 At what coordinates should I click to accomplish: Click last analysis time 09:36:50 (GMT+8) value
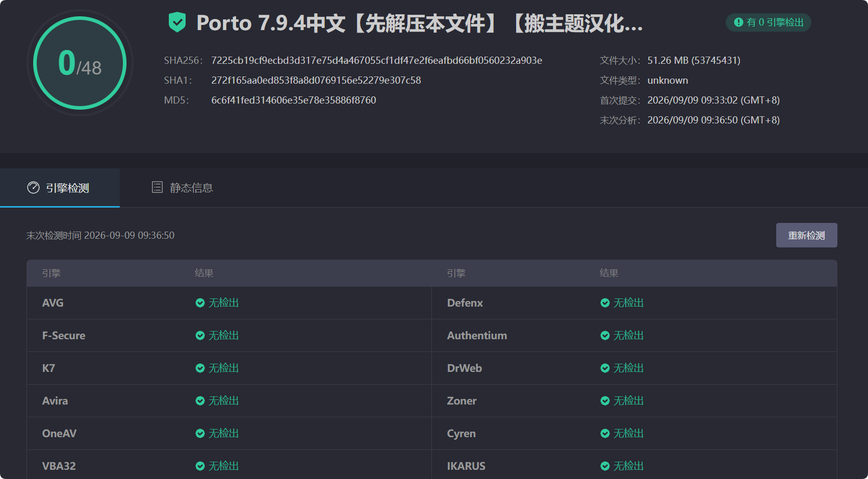[713, 120]
